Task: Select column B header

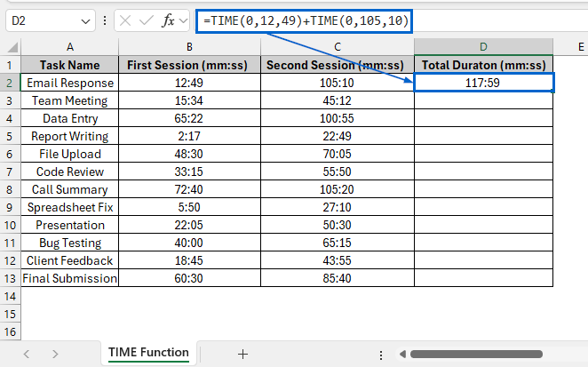Action: click(189, 47)
